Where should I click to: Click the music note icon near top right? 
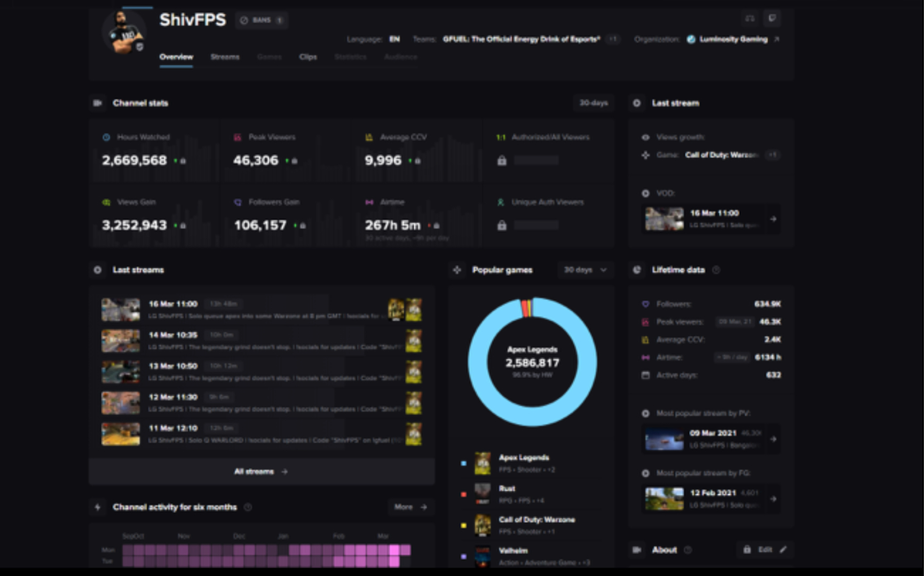coord(750,19)
